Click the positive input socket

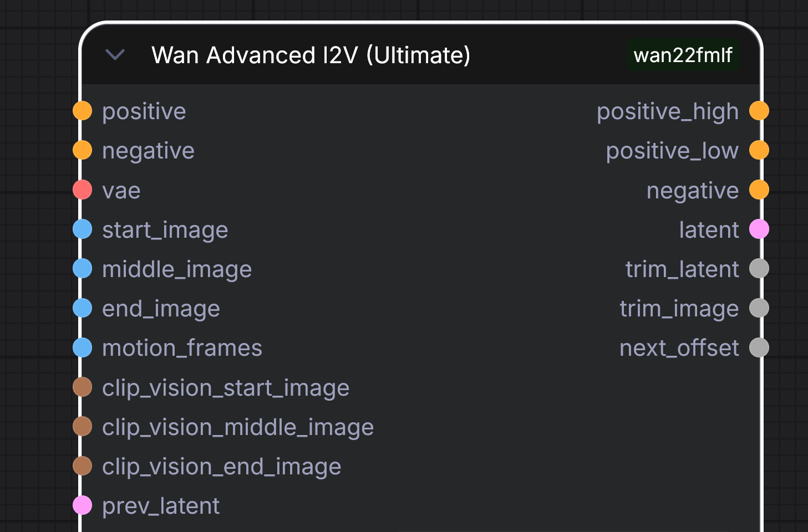[83, 111]
